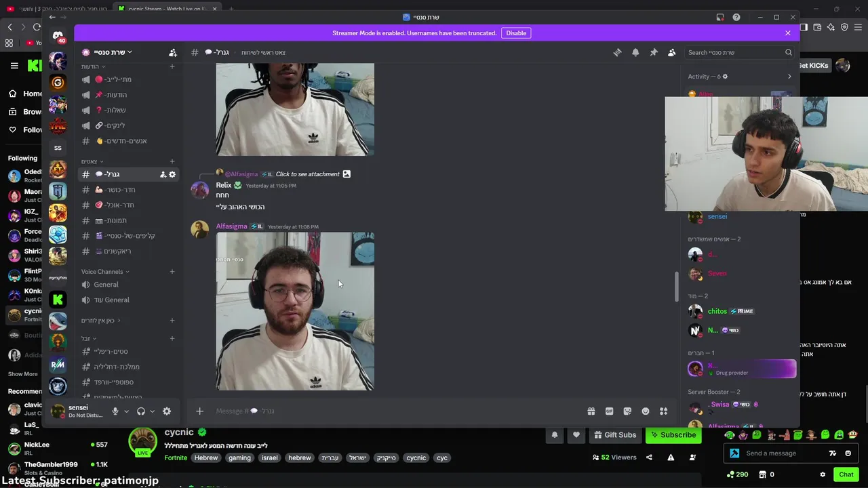The image size is (868, 488).
Task: Open Relix's profile avatar in chat
Action: [x=200, y=190]
